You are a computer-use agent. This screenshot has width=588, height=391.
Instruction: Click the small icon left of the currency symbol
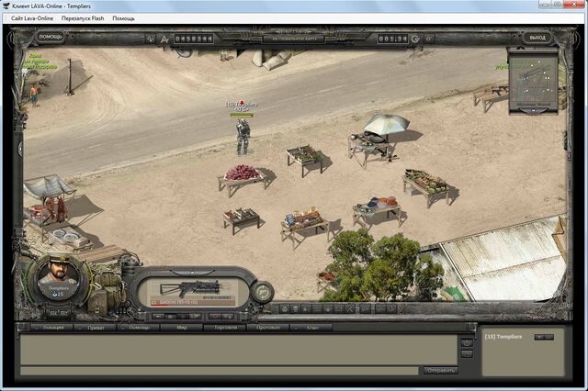coord(151,39)
